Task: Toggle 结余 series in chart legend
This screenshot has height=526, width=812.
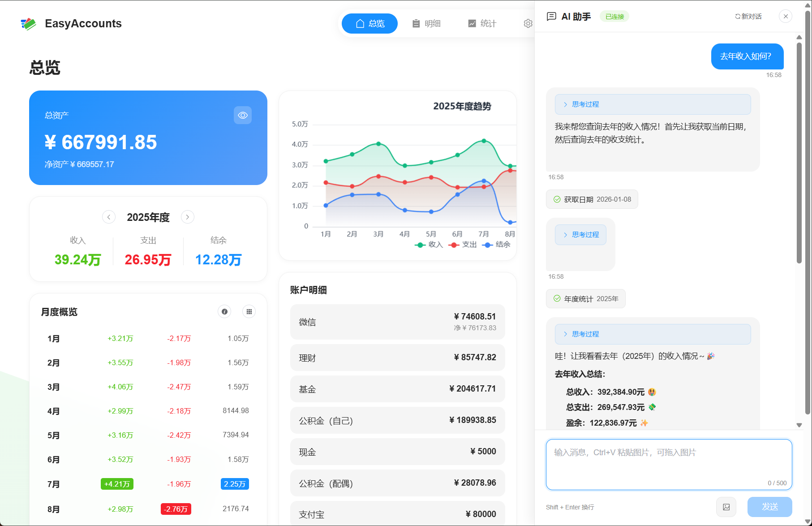Action: tap(497, 245)
